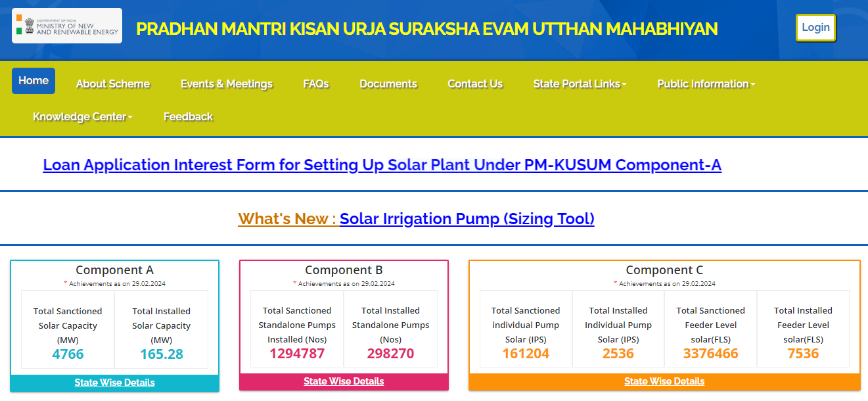
Task: Open the Loan Application Interest Form link
Action: 382,165
